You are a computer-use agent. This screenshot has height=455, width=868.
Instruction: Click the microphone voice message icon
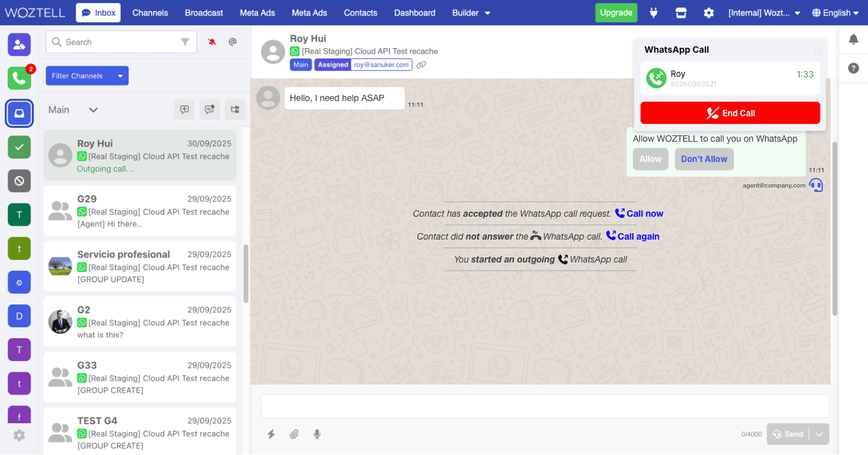pyautogui.click(x=317, y=434)
